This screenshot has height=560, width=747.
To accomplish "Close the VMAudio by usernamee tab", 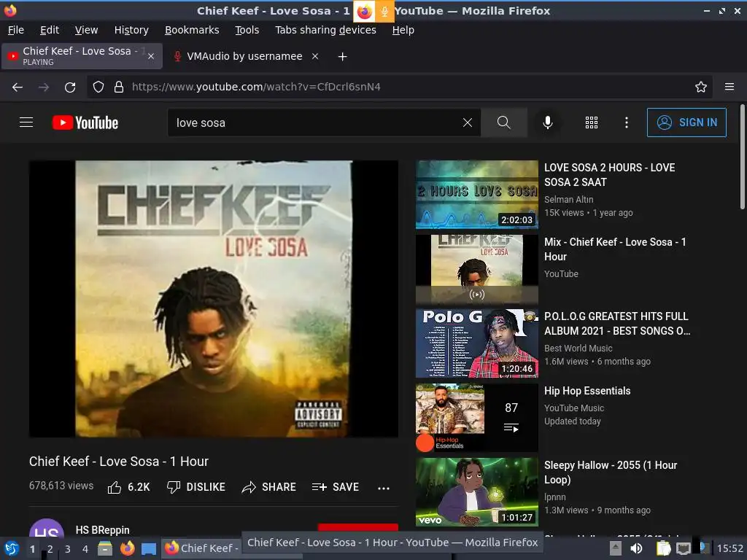I will pyautogui.click(x=315, y=56).
